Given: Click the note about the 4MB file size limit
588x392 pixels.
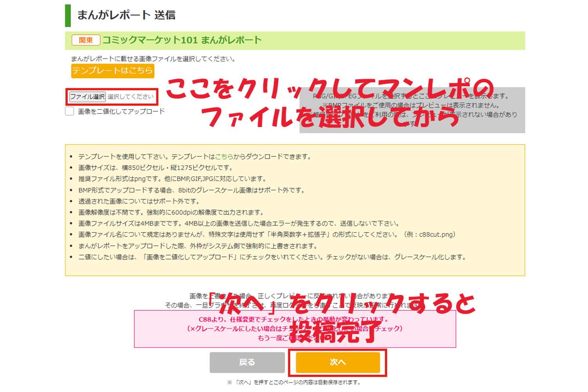Looking at the screenshot, I should point(239,223).
